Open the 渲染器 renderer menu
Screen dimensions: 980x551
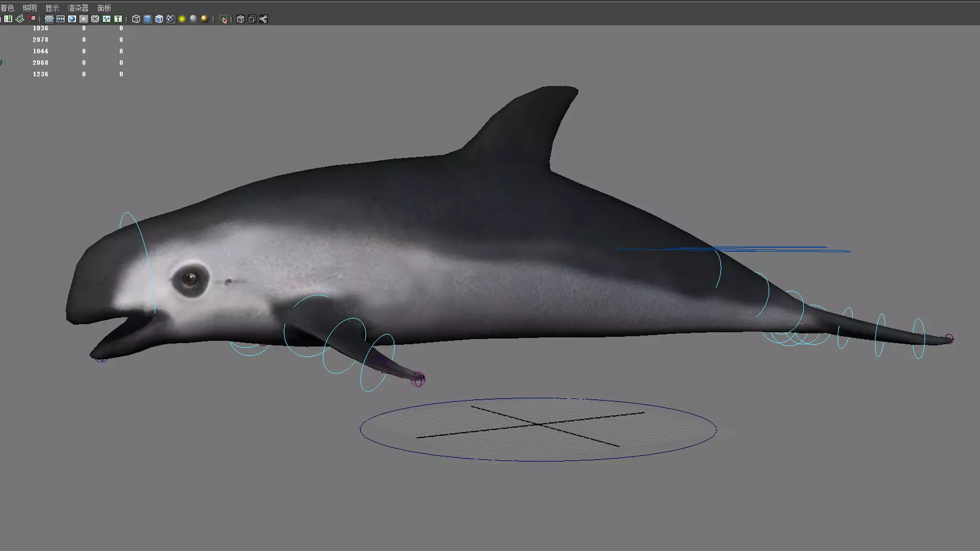[x=78, y=8]
